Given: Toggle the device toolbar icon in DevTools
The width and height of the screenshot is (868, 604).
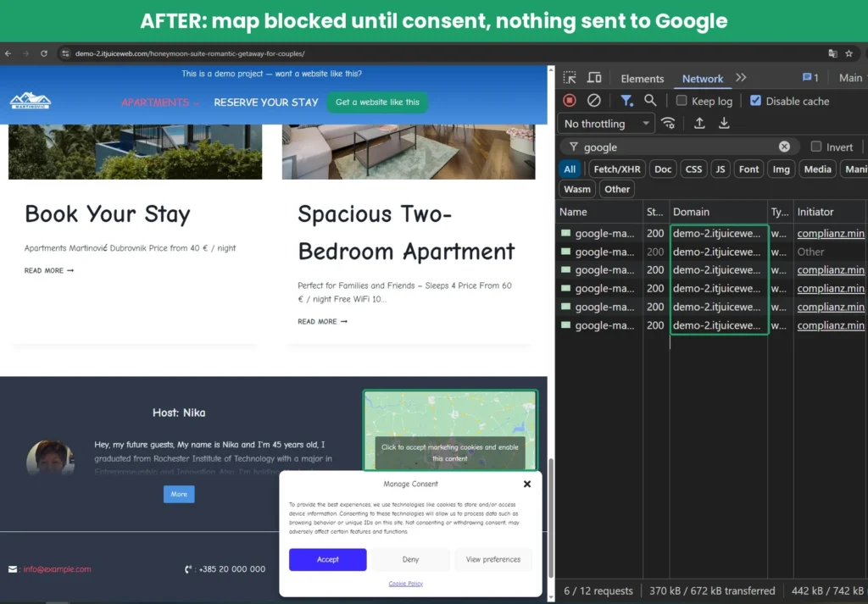Looking at the screenshot, I should pyautogui.click(x=594, y=78).
